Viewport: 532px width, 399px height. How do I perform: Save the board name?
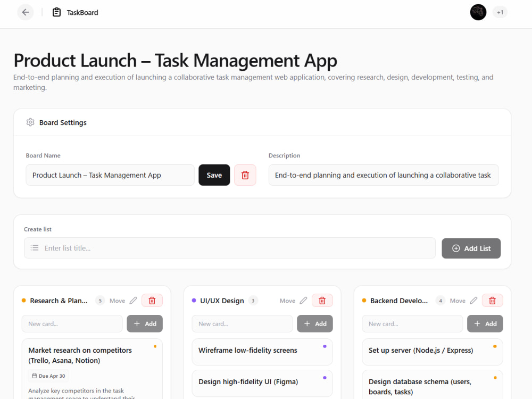pyautogui.click(x=214, y=175)
